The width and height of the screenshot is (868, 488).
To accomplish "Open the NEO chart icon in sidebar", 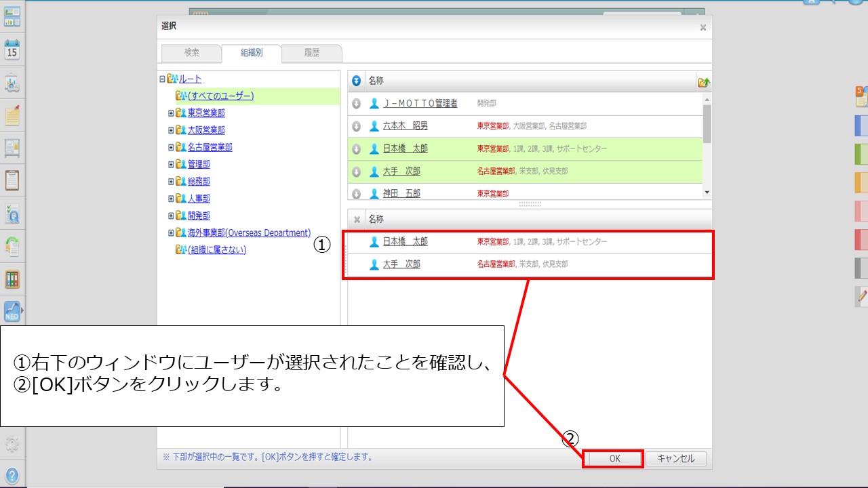I will tap(12, 311).
